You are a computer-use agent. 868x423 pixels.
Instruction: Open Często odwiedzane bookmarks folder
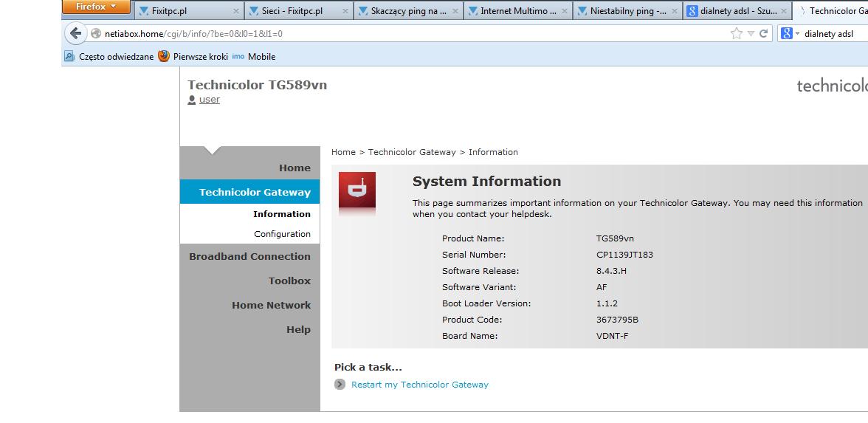pyautogui.click(x=109, y=56)
